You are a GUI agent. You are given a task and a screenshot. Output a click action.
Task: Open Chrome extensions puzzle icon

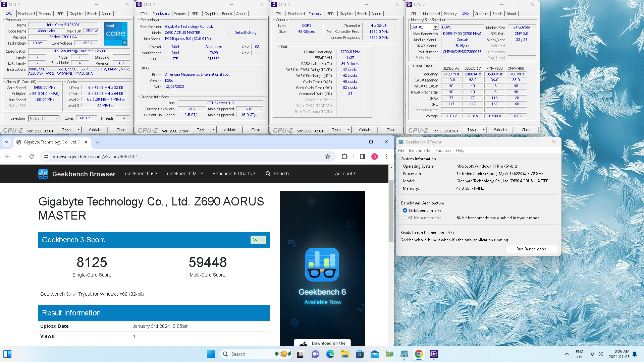tap(344, 157)
